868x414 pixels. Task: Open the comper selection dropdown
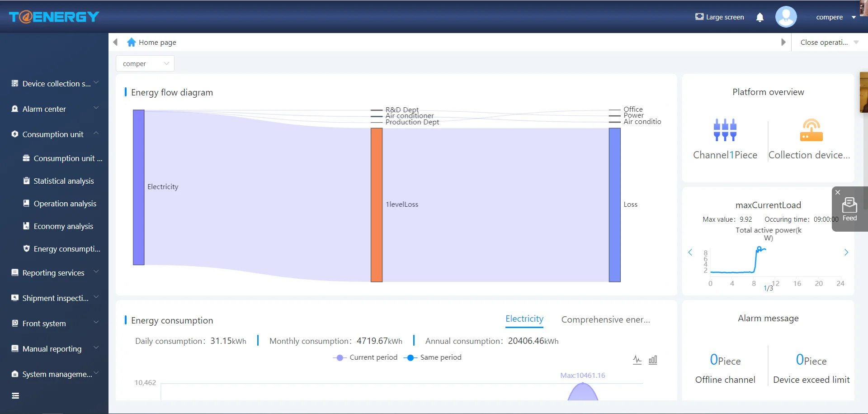click(x=145, y=64)
